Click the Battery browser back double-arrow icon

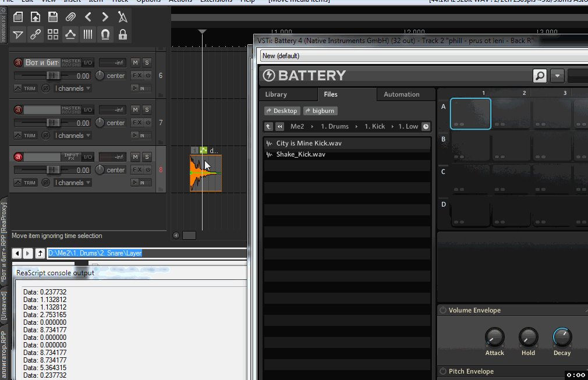280,127
